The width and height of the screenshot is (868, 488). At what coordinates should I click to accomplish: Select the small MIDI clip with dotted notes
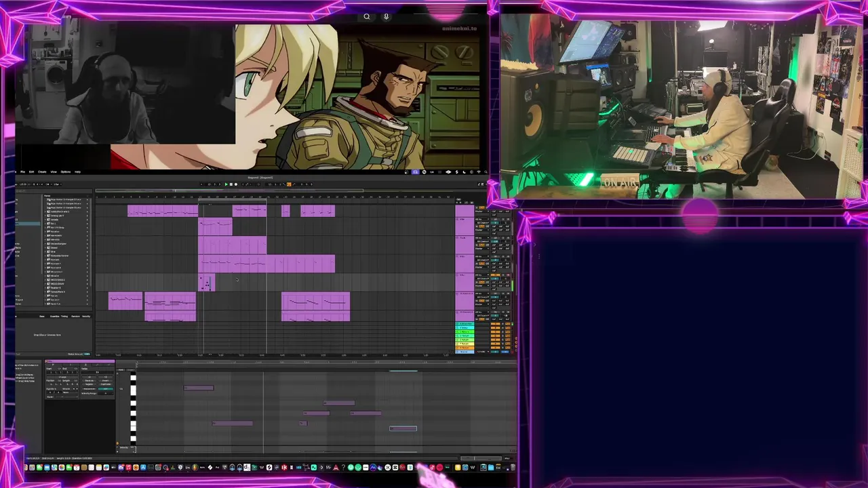(206, 283)
